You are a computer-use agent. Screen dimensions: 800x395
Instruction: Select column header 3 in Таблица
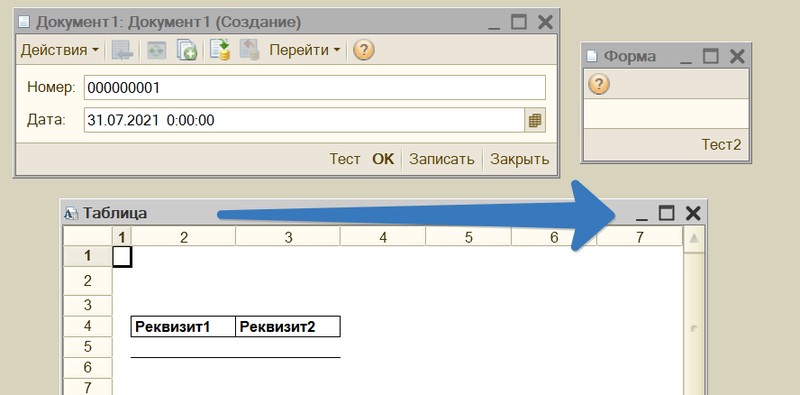tap(288, 236)
